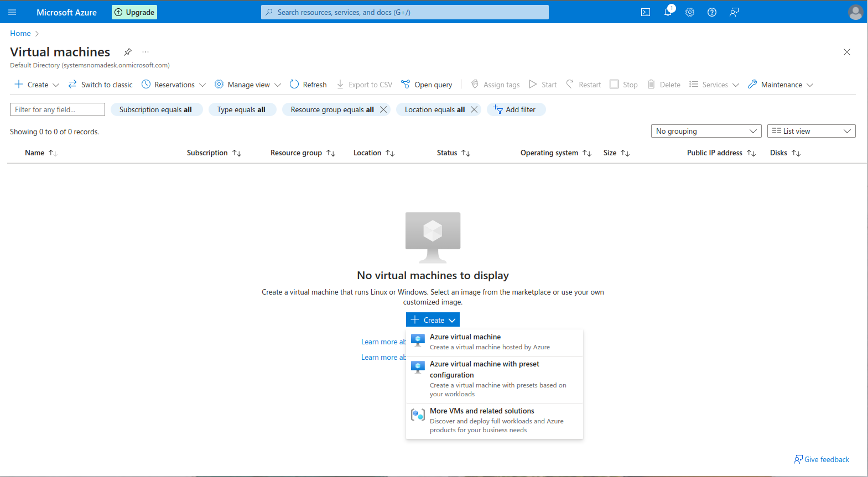Sort by Disks column

pos(786,153)
